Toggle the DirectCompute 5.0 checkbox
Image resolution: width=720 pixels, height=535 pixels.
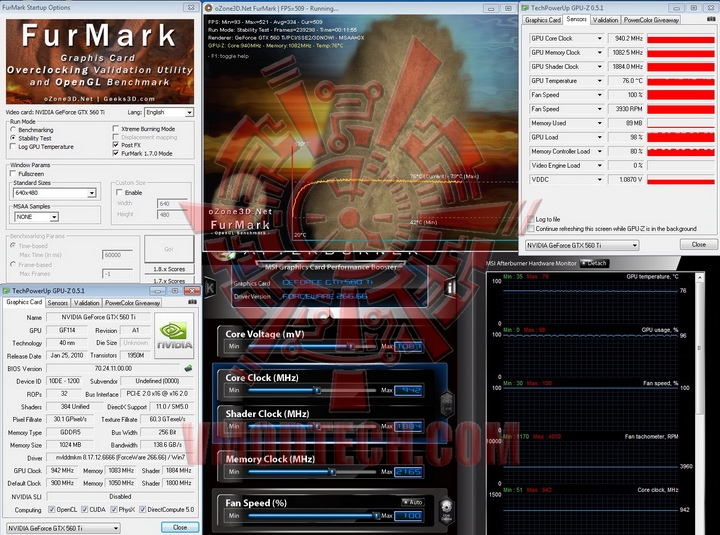point(143,509)
